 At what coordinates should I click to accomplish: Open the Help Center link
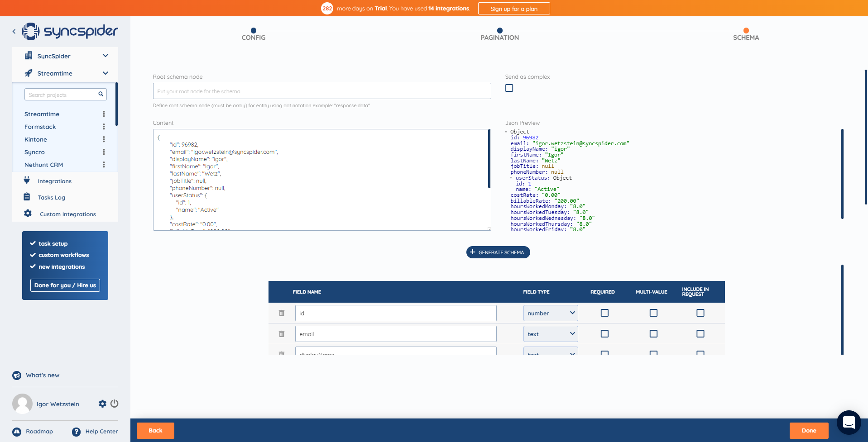[x=102, y=432]
